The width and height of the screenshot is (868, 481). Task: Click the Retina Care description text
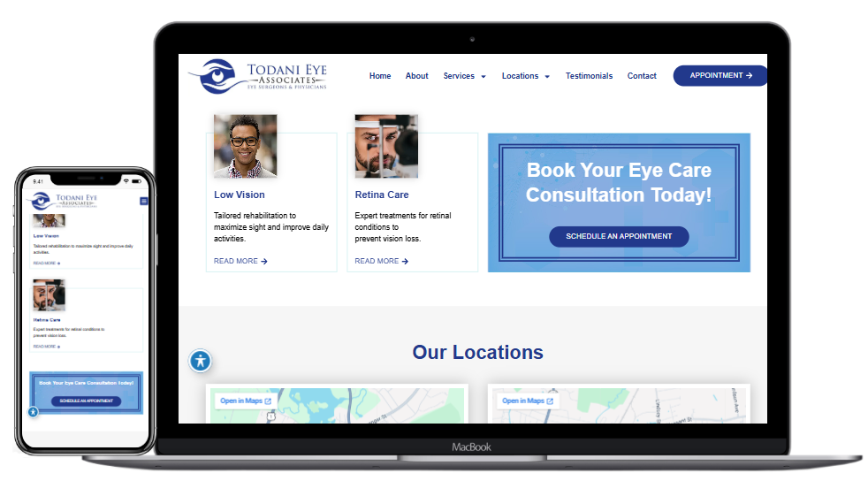coord(403,227)
